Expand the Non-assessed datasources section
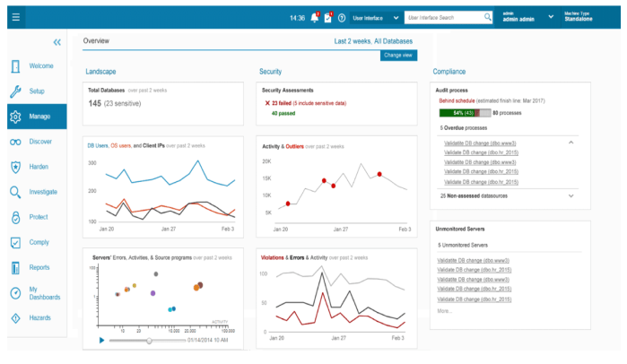 (x=571, y=195)
